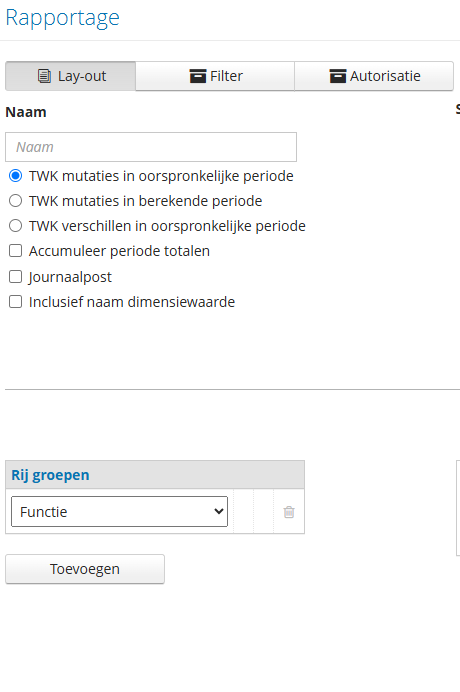Click the archive box icon beside Autorisatie
The width and height of the screenshot is (460, 692).
click(338, 76)
